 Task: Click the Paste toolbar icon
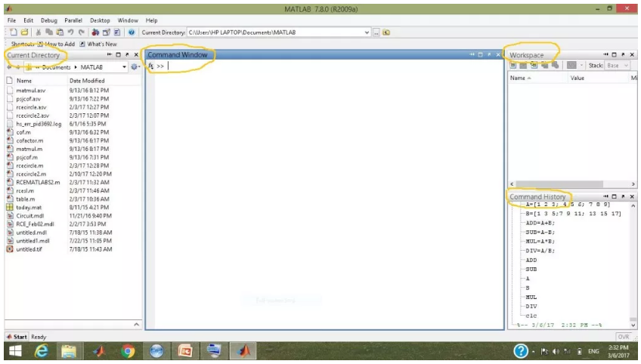click(60, 32)
